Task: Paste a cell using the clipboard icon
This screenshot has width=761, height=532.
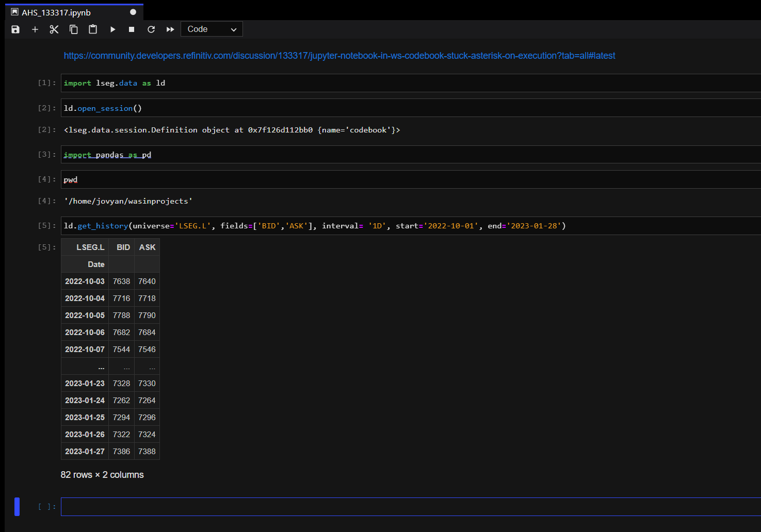Action: coord(93,29)
